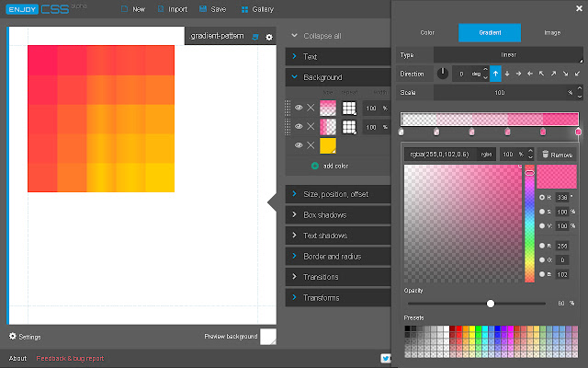
Task: Switch to the Color tab
Action: pyautogui.click(x=427, y=32)
